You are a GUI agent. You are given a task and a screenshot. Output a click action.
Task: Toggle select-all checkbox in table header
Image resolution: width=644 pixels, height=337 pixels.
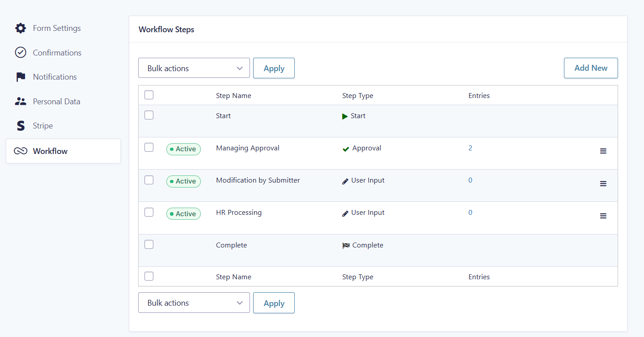tap(149, 95)
